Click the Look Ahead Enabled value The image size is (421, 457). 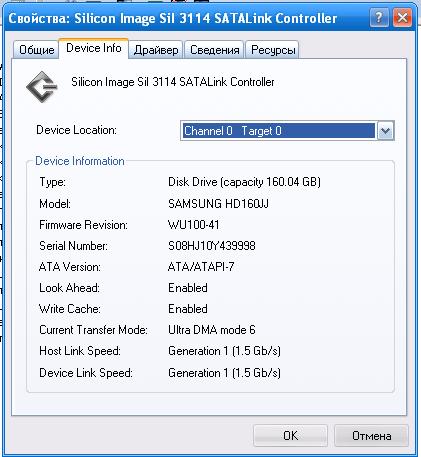tap(188, 288)
